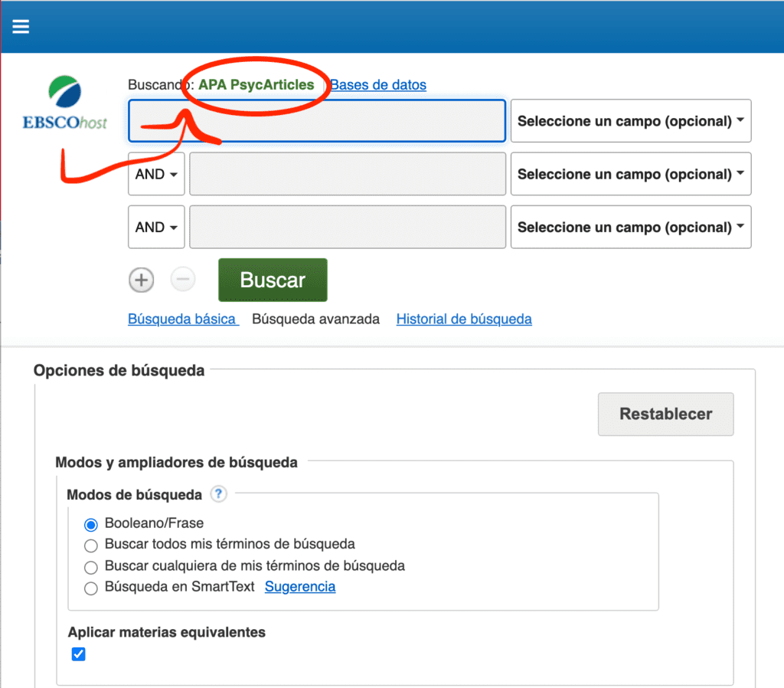The height and width of the screenshot is (688, 784).
Task: Click the Restablecer button
Action: coord(666,414)
